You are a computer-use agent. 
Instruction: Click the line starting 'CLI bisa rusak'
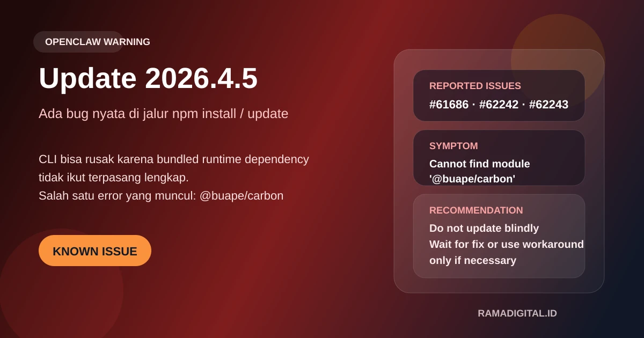(173, 159)
